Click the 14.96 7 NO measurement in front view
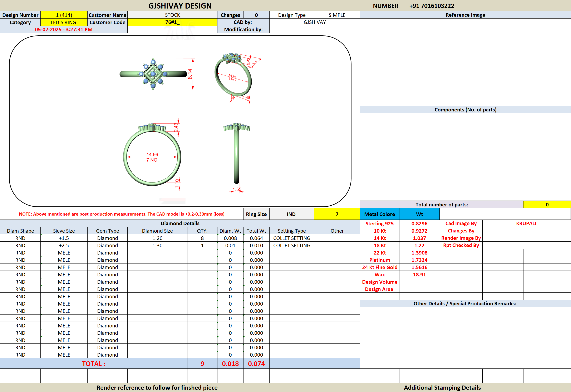Viewport: 571px width, 392px height. (152, 157)
